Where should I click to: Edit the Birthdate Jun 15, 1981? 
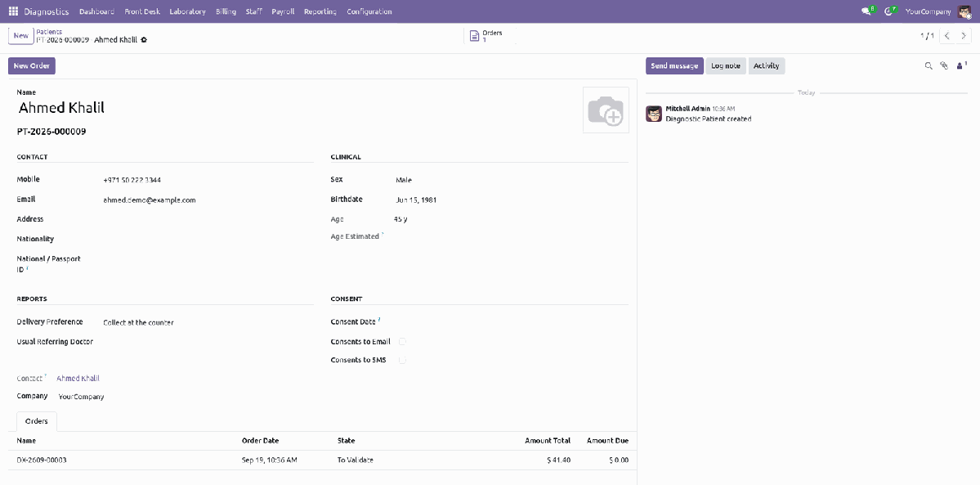point(511,200)
